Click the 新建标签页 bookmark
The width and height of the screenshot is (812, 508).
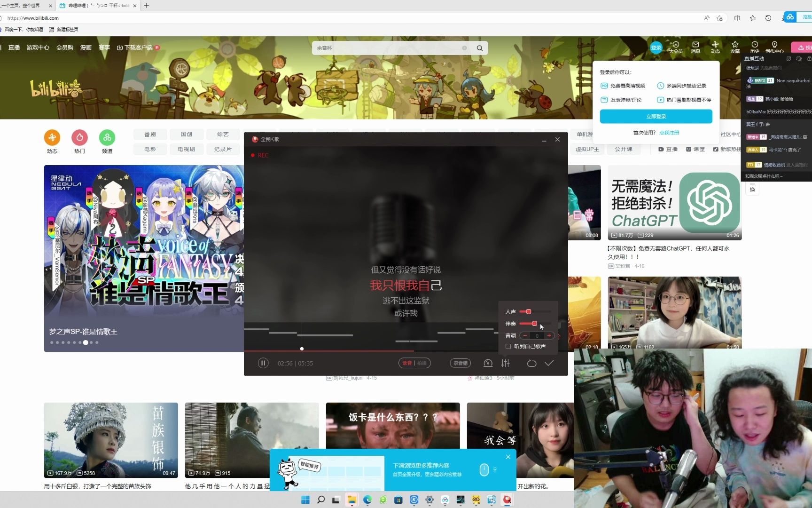tap(64, 29)
